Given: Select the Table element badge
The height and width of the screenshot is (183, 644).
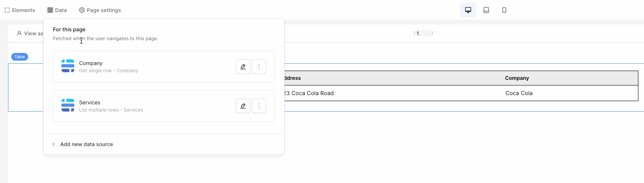Looking at the screenshot, I should (x=20, y=57).
